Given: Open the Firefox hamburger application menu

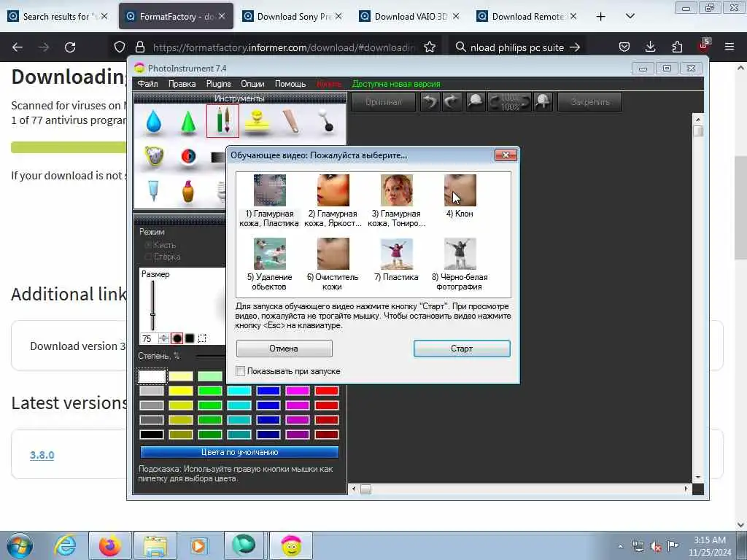Looking at the screenshot, I should coord(729,47).
